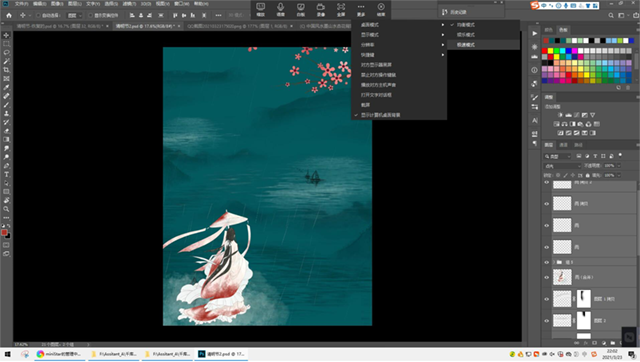Hide the second-to-last masked layer

[547, 299]
